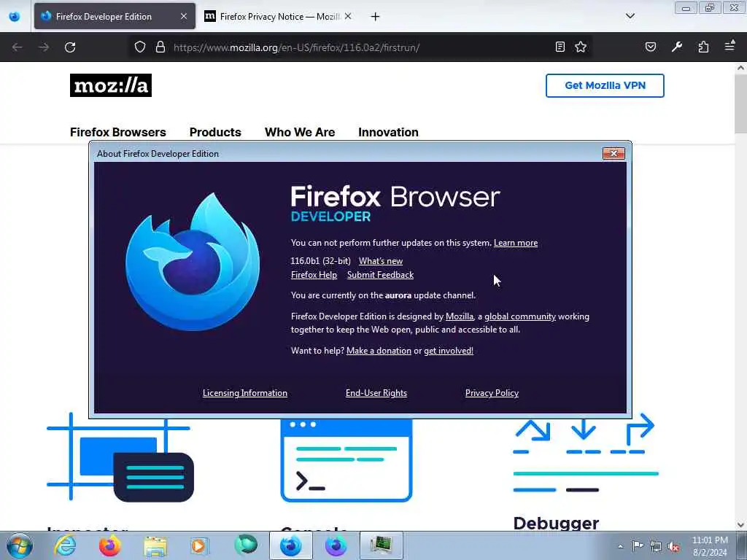Viewport: 747px width, 560px height.
Task: Click the Firefox Developer logo in About dialog
Action: [193, 262]
